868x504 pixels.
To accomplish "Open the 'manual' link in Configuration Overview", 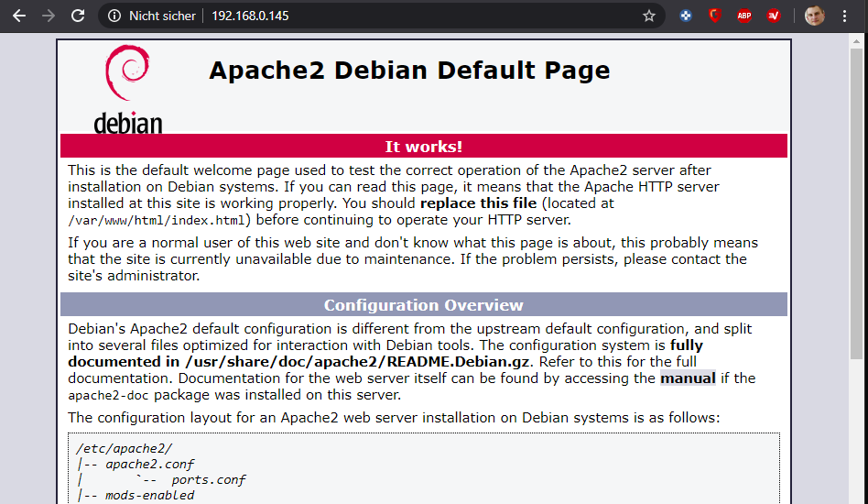I will pyautogui.click(x=688, y=378).
